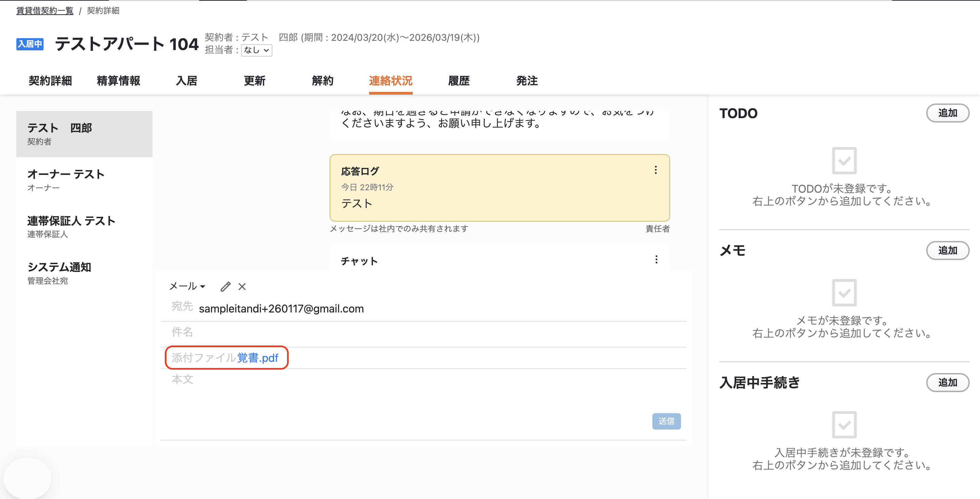Switch to the 契約詳細 tab

coord(50,81)
